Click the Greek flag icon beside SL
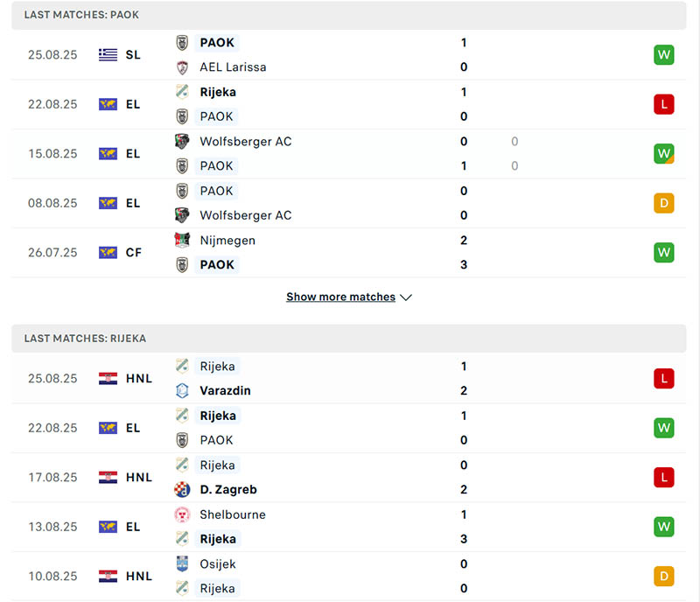The width and height of the screenshot is (700, 602). [x=108, y=55]
